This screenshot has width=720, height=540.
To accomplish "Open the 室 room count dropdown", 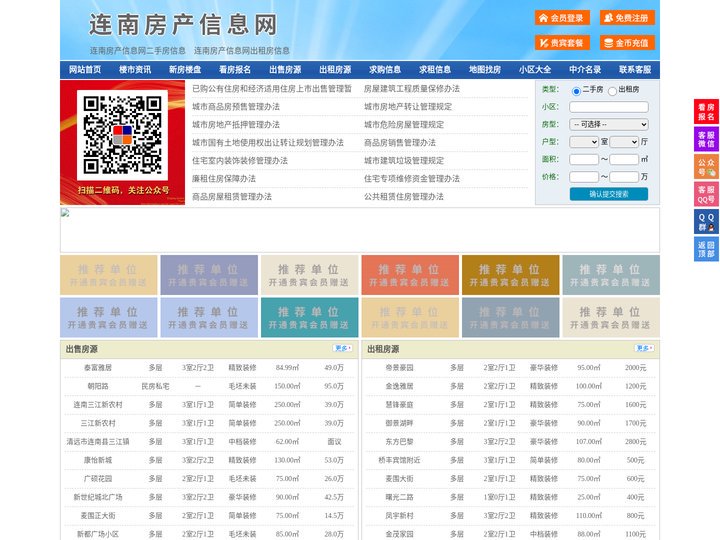I will pyautogui.click(x=584, y=142).
